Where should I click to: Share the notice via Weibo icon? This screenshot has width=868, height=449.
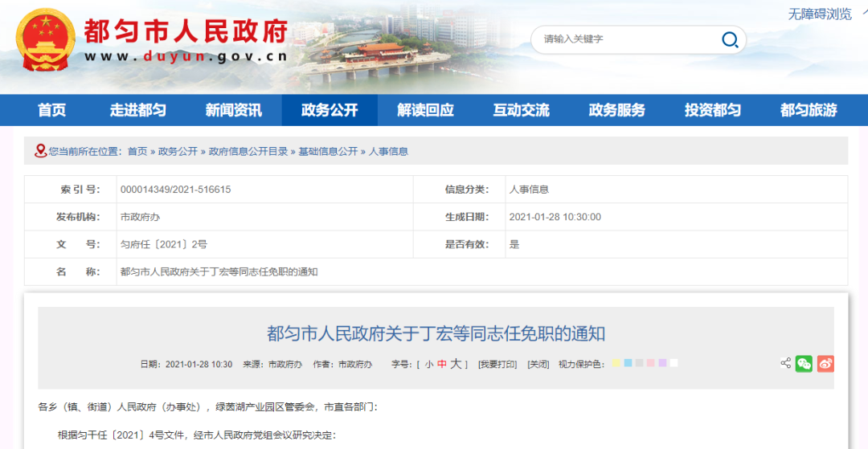[x=825, y=363]
